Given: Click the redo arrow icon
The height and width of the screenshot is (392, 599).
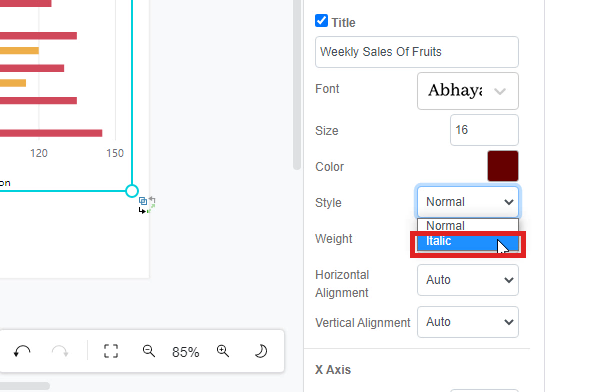Looking at the screenshot, I should click(60, 351).
